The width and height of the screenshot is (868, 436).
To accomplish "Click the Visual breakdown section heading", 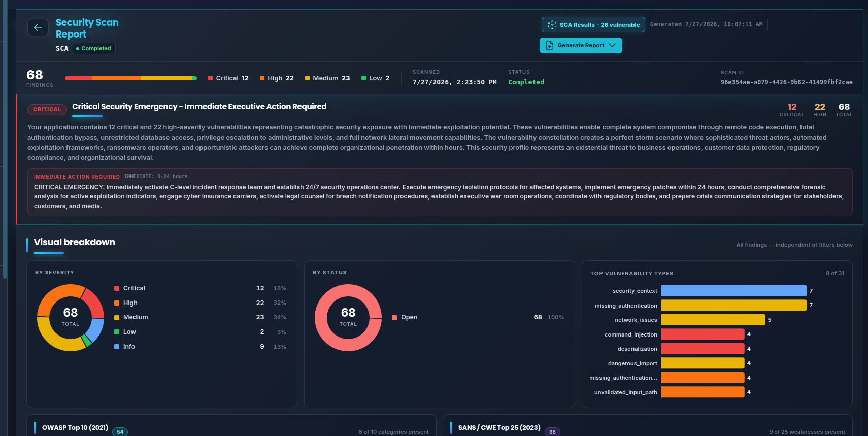I will (x=74, y=242).
